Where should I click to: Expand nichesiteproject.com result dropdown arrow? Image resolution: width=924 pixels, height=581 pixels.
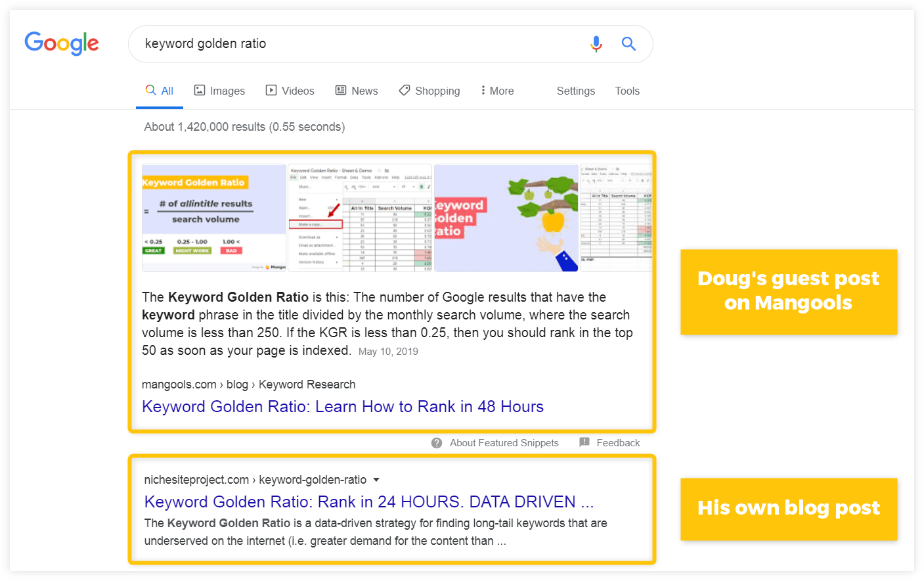[x=376, y=480]
